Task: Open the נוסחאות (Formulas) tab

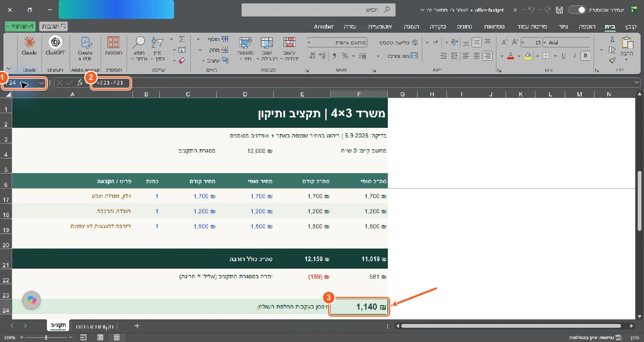Action: (x=494, y=26)
